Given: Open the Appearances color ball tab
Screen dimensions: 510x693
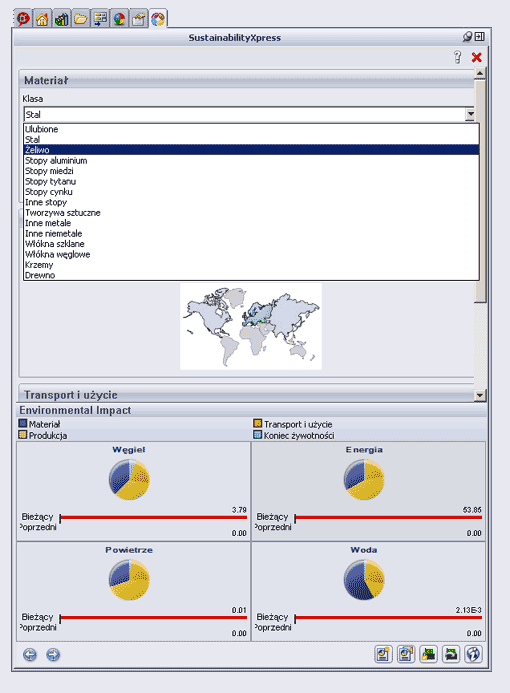Looking at the screenshot, I should pos(119,19).
